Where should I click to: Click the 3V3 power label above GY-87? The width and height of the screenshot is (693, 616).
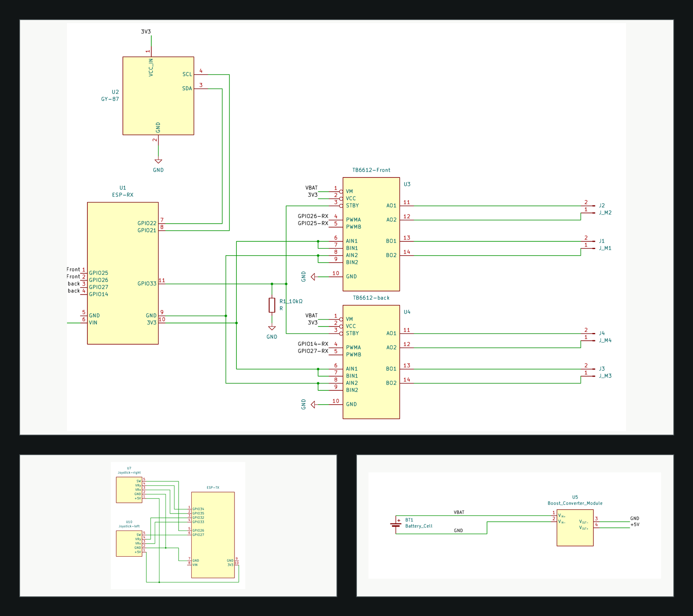coord(146,32)
